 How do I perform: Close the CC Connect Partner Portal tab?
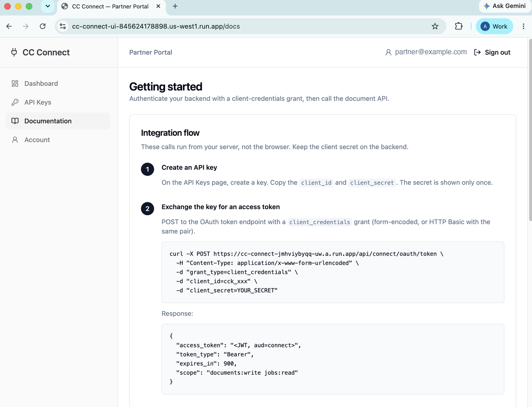[159, 6]
